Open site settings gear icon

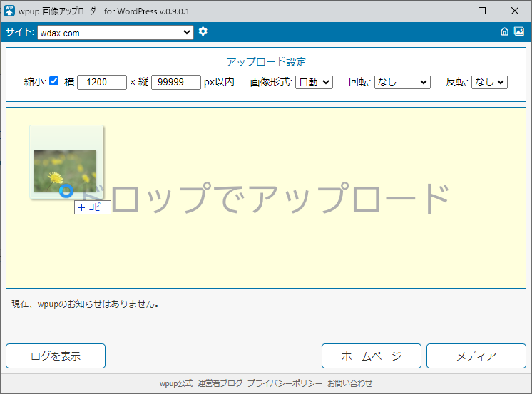click(203, 31)
